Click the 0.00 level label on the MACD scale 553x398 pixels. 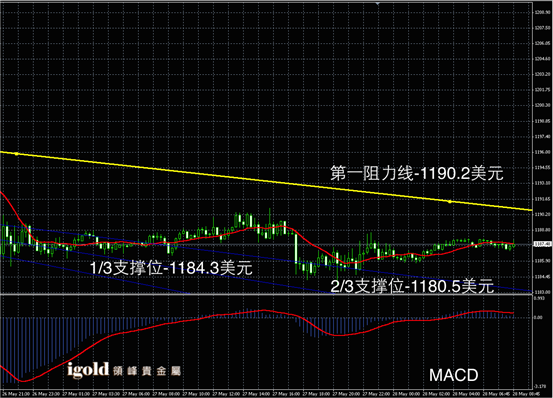(x=537, y=317)
